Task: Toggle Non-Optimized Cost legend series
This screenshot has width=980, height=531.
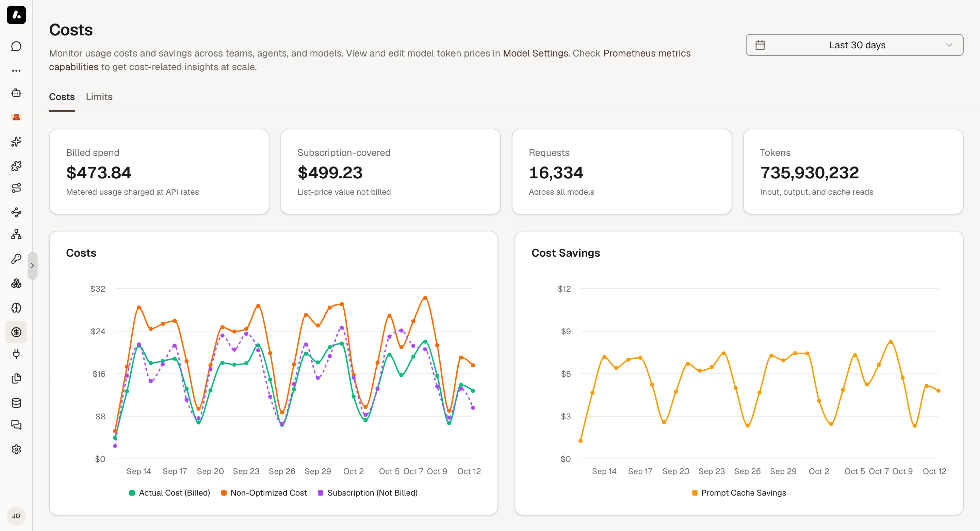Action: coord(264,493)
